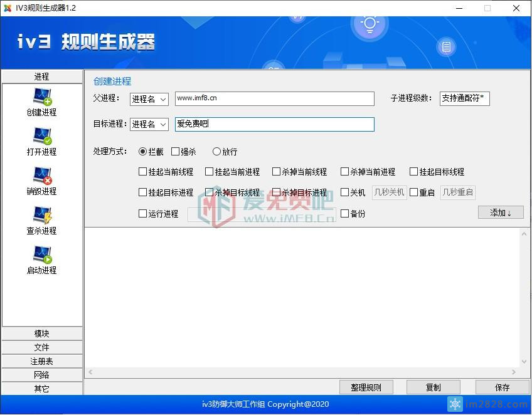Enable the 备份 checkbox
The width and height of the screenshot is (532, 415).
tap(345, 213)
